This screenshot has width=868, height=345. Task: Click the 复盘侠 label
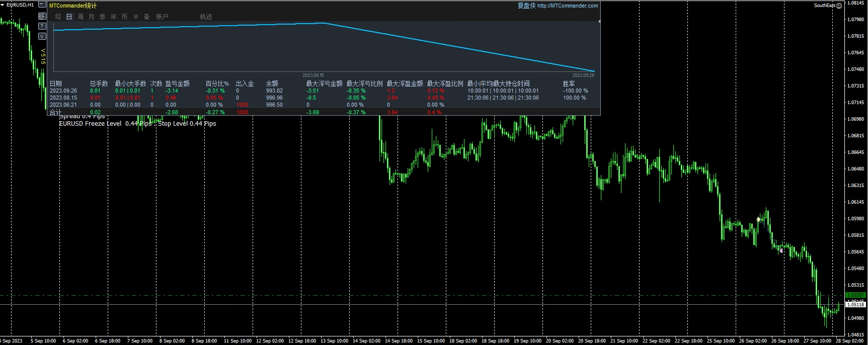(527, 6)
